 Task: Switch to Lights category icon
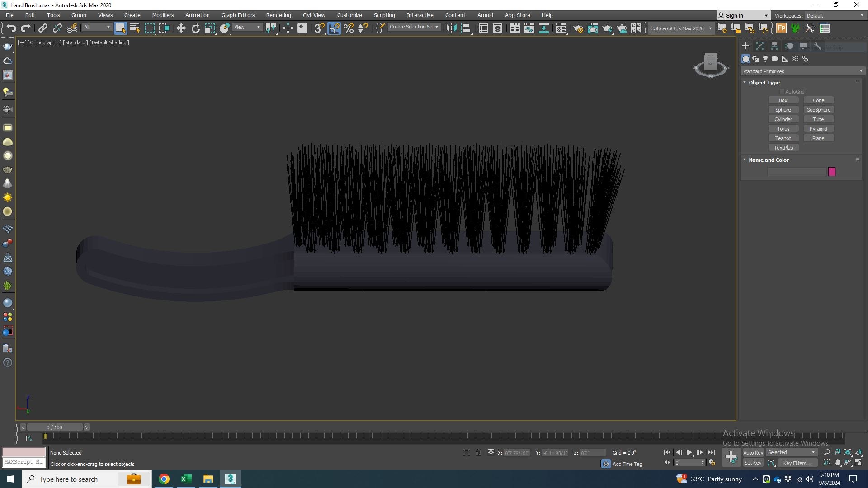click(765, 59)
